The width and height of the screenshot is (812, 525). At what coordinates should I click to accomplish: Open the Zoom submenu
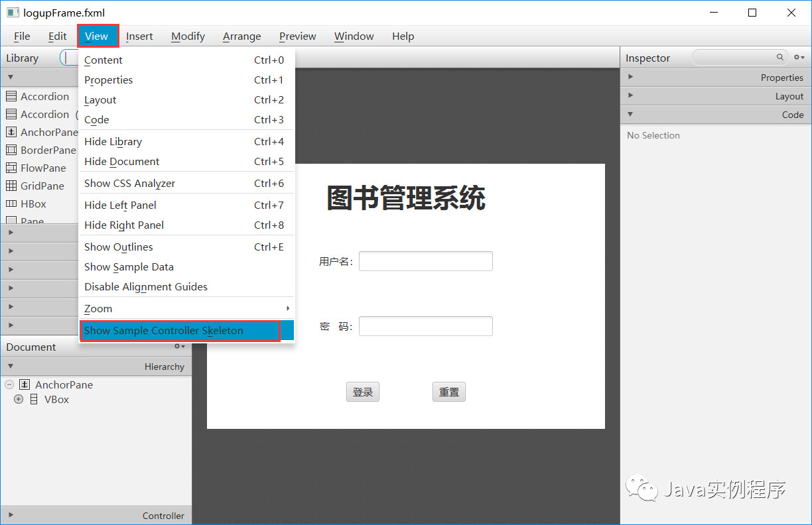coord(98,308)
